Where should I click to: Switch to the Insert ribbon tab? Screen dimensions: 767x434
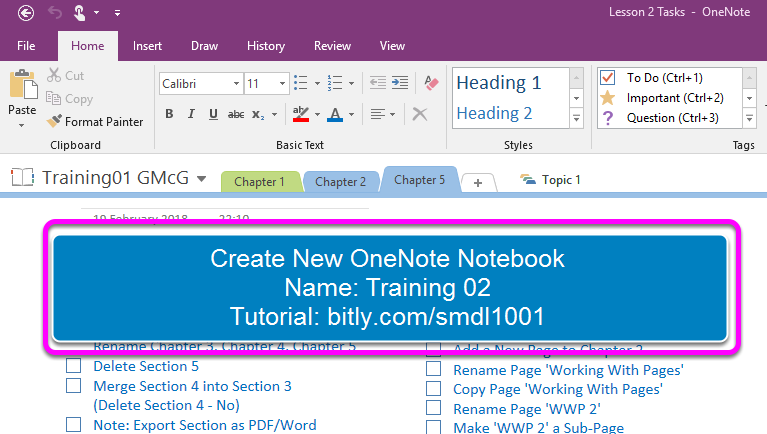pos(147,46)
